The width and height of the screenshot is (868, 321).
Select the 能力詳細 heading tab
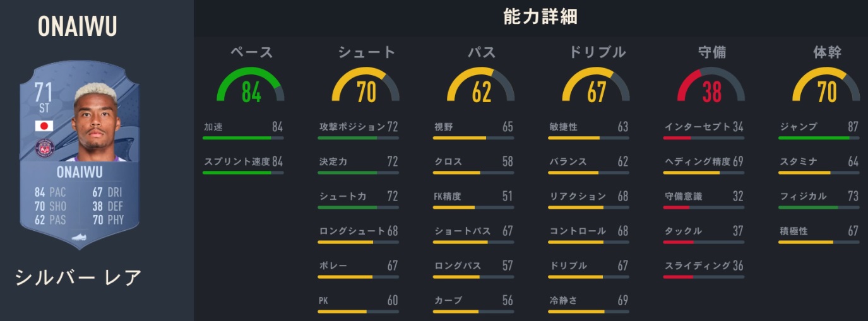[x=540, y=18]
